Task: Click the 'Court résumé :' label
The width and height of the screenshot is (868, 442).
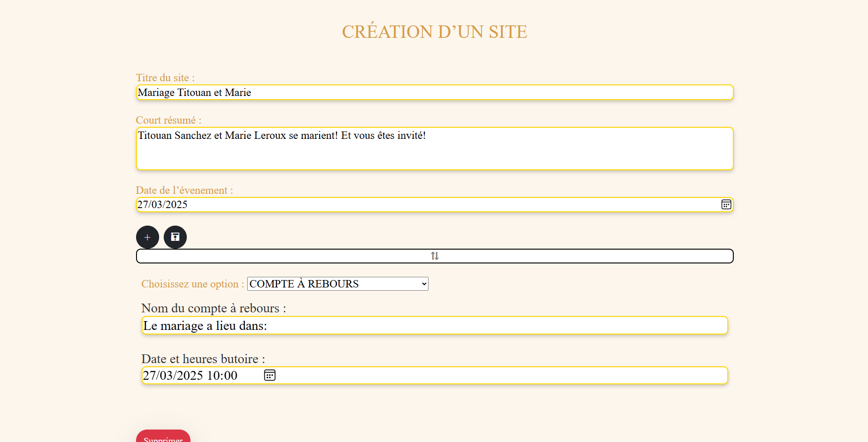Action: point(168,120)
